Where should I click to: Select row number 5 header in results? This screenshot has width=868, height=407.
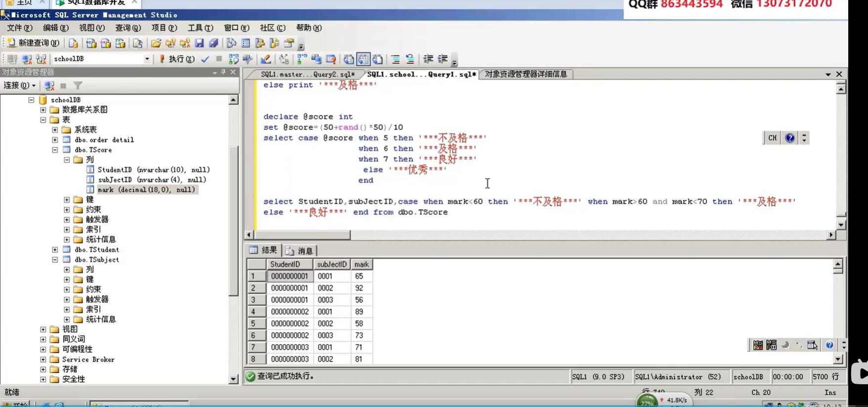256,323
